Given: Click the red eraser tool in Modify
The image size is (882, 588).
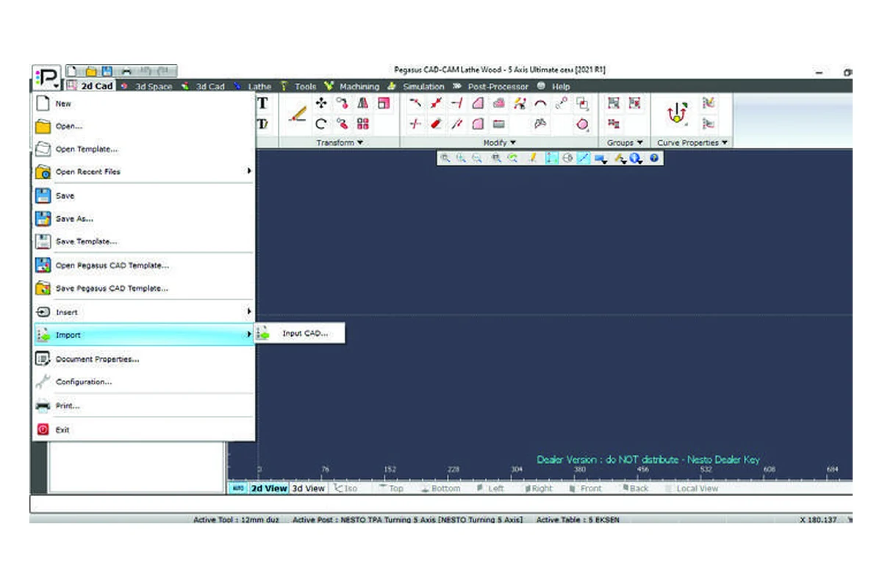Looking at the screenshot, I should (436, 124).
